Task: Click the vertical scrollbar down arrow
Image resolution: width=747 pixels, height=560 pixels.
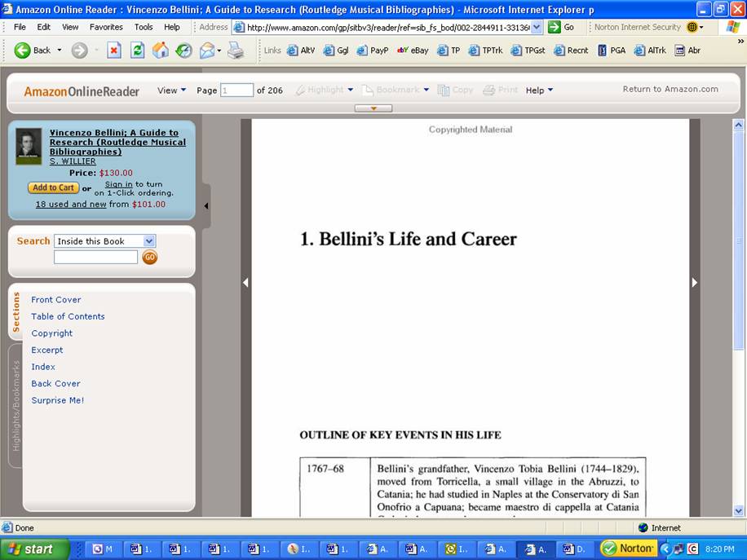Action: coord(739,511)
